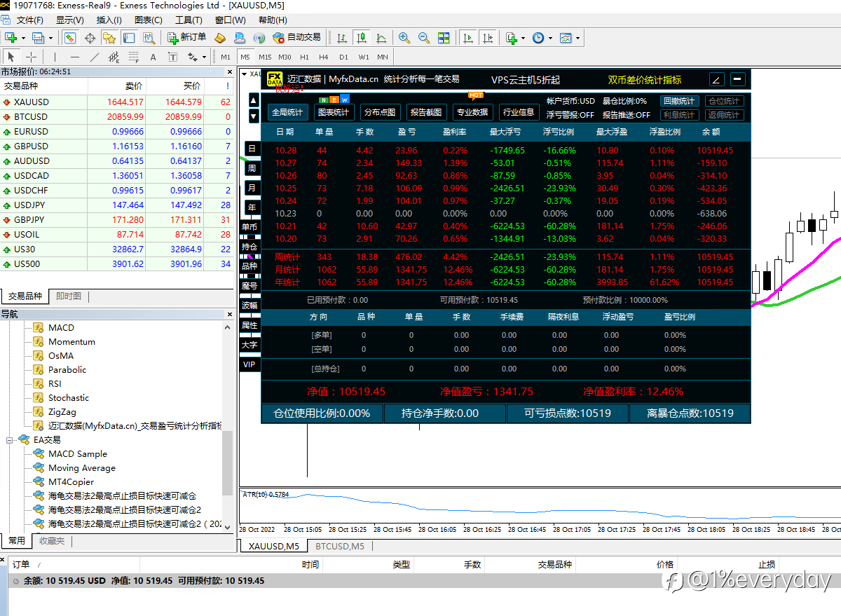Screen dimensions: 841x616
Task: Switch chart to candlesticks
Action: click(x=361, y=37)
